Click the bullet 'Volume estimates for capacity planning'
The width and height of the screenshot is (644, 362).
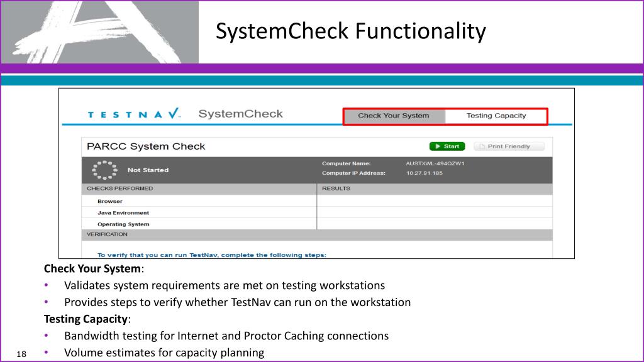164,353
